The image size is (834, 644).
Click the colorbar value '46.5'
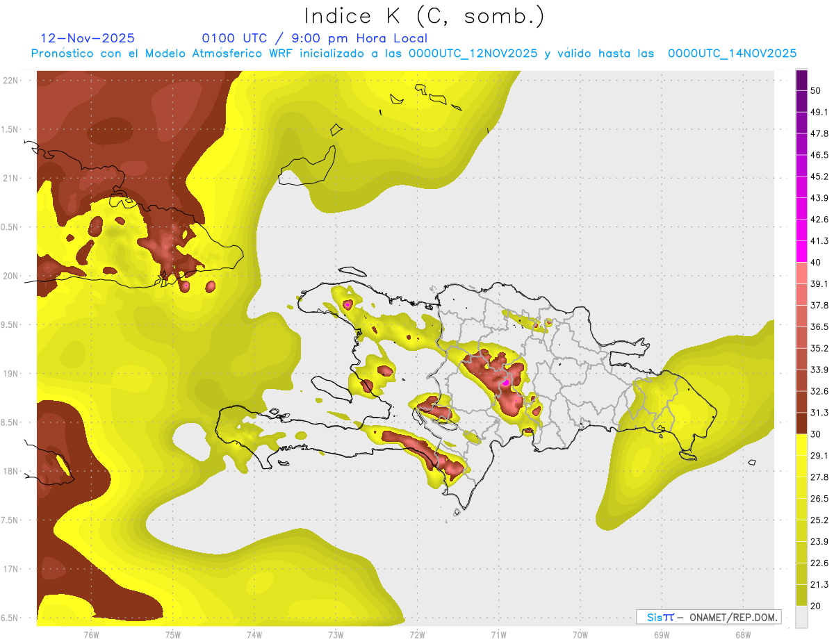[x=819, y=155]
